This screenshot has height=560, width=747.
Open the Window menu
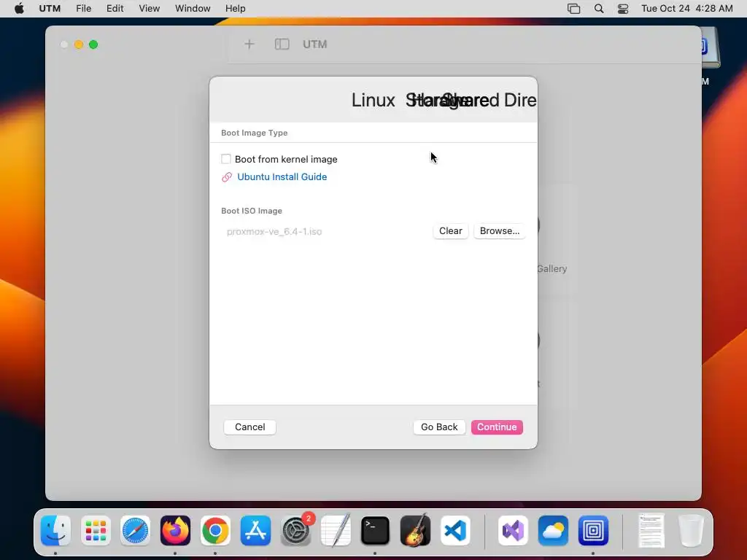(x=193, y=9)
